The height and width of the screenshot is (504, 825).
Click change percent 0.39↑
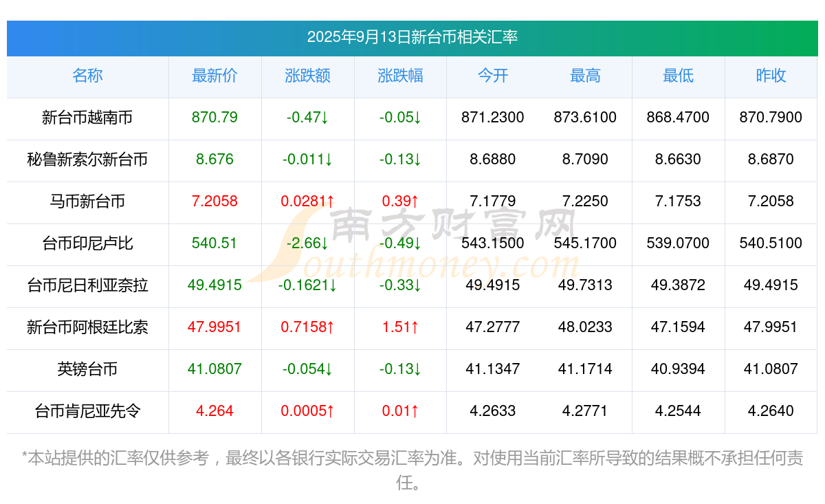tap(401, 201)
